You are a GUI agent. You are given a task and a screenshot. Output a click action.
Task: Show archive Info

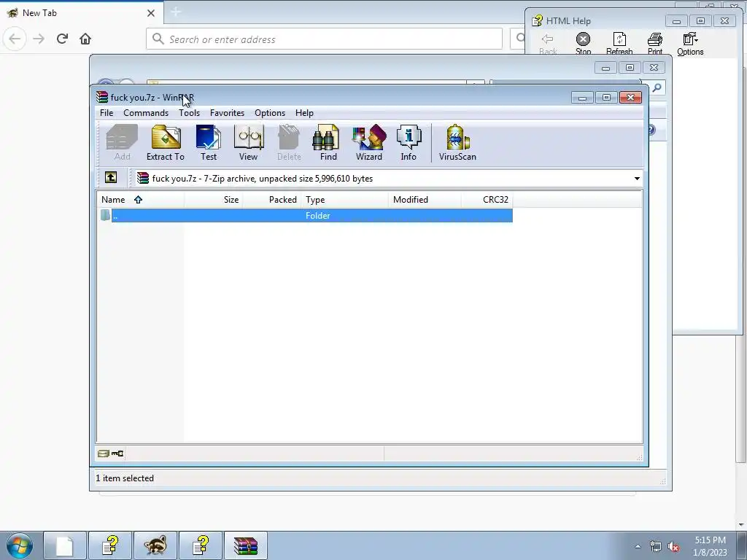click(x=409, y=142)
